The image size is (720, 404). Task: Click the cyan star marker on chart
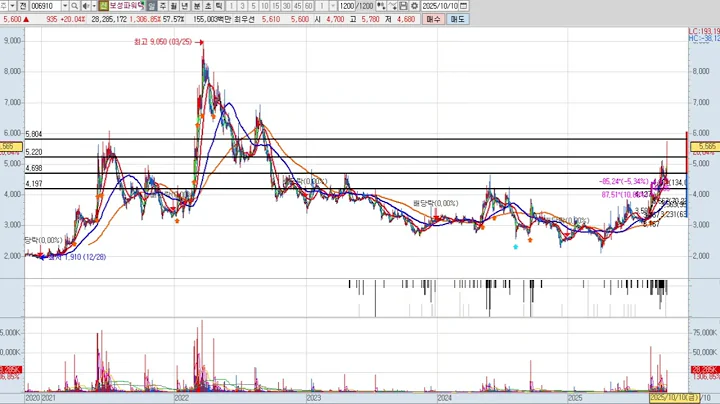[x=516, y=247]
